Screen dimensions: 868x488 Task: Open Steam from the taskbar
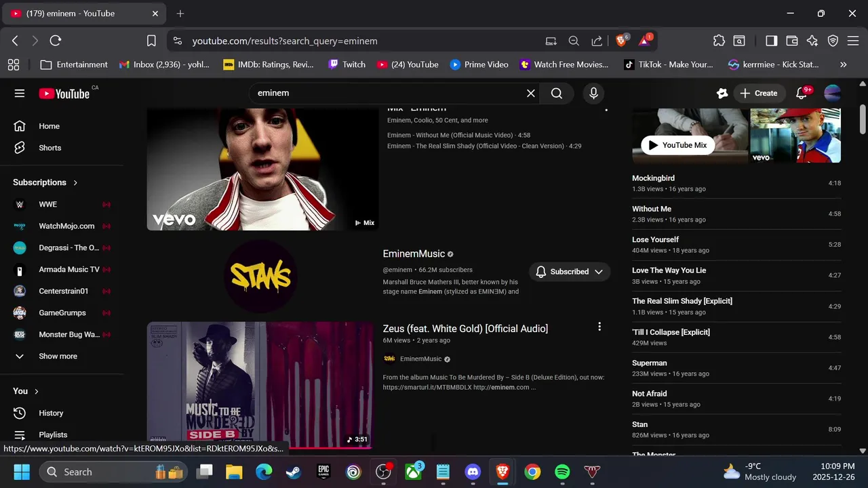(x=294, y=472)
